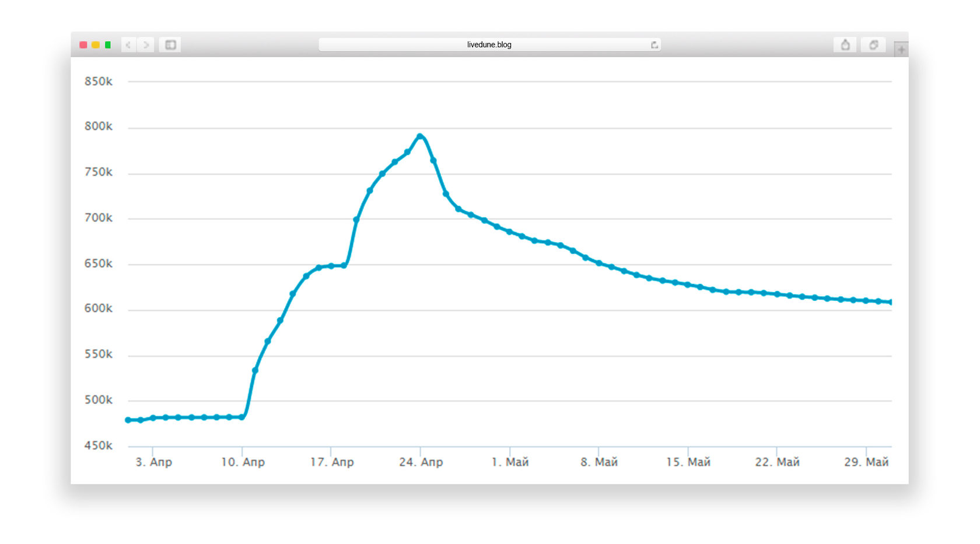Image resolution: width=980 pixels, height=544 pixels.
Task: Click the 22. Май x-axis label
Action: [777, 462]
